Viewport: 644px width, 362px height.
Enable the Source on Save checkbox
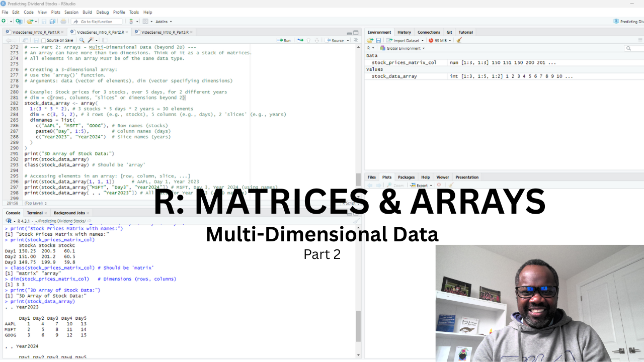pos(44,40)
